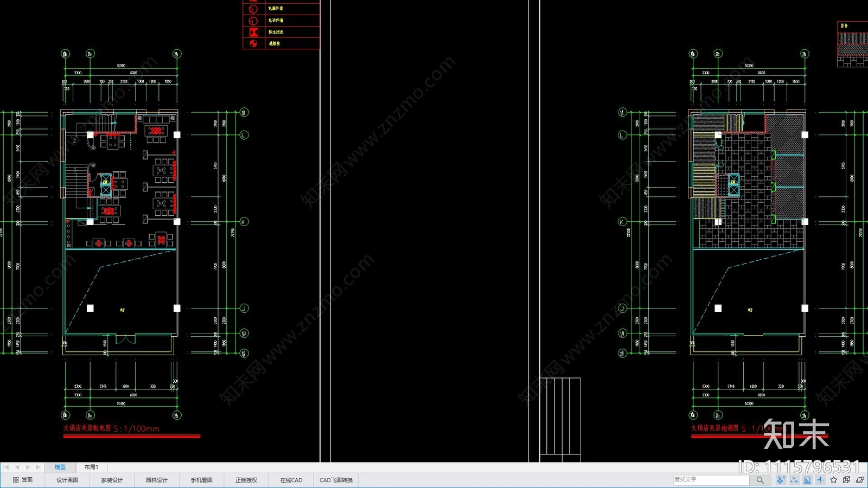This screenshot has width=868, height=488.
Task: Click the magnifier search button
Action: [760, 480]
